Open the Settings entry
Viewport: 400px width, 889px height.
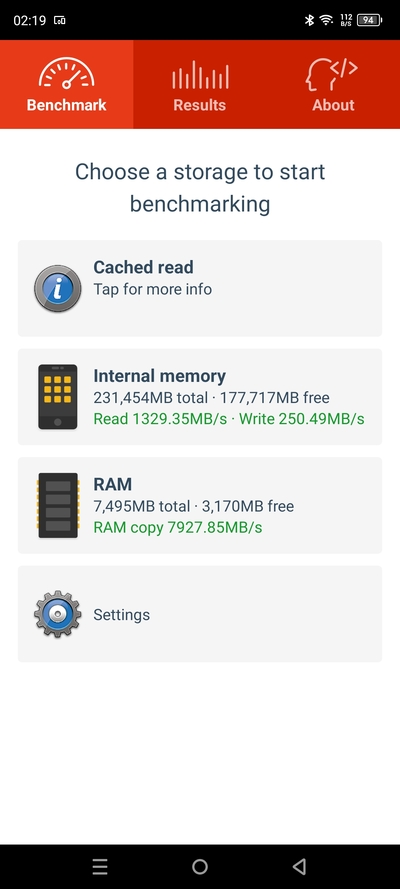tap(200, 614)
